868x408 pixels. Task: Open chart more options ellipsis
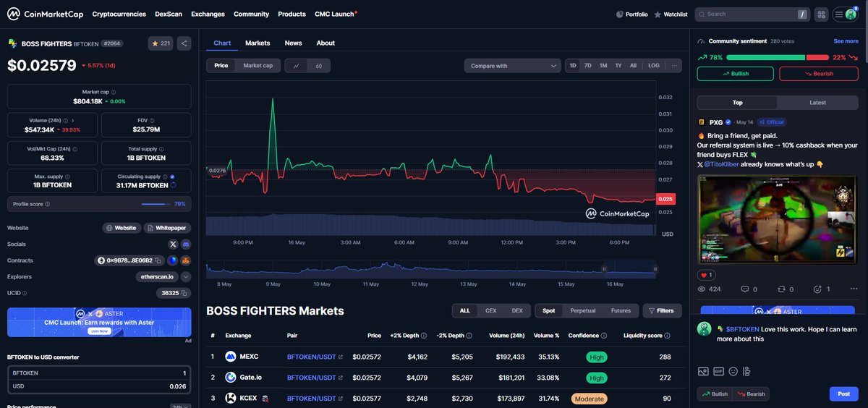tap(675, 65)
